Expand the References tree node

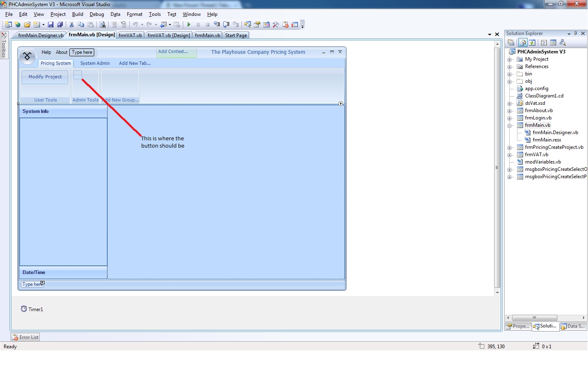pyautogui.click(x=510, y=67)
